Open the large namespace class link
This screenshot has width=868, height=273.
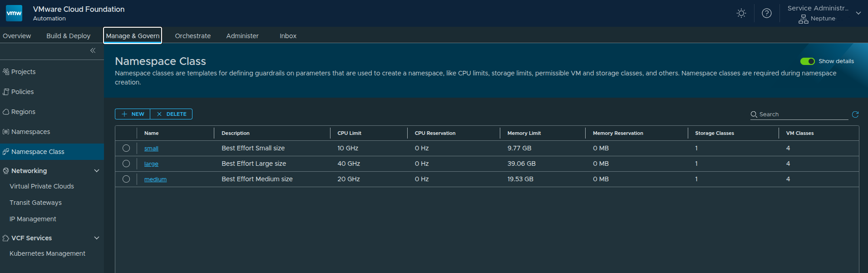[151, 164]
